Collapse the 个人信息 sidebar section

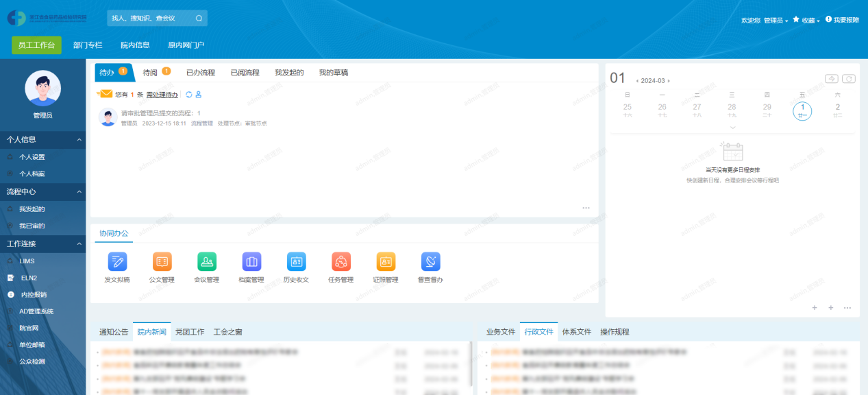click(x=79, y=140)
